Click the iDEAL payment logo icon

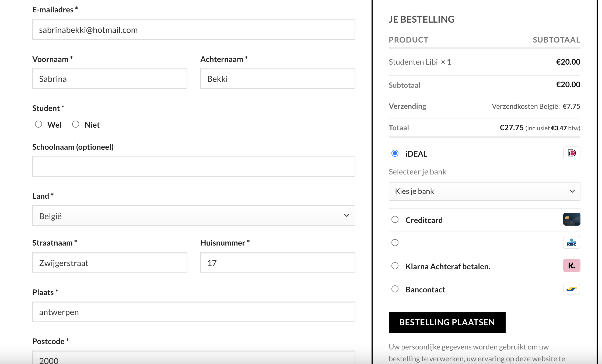point(572,153)
